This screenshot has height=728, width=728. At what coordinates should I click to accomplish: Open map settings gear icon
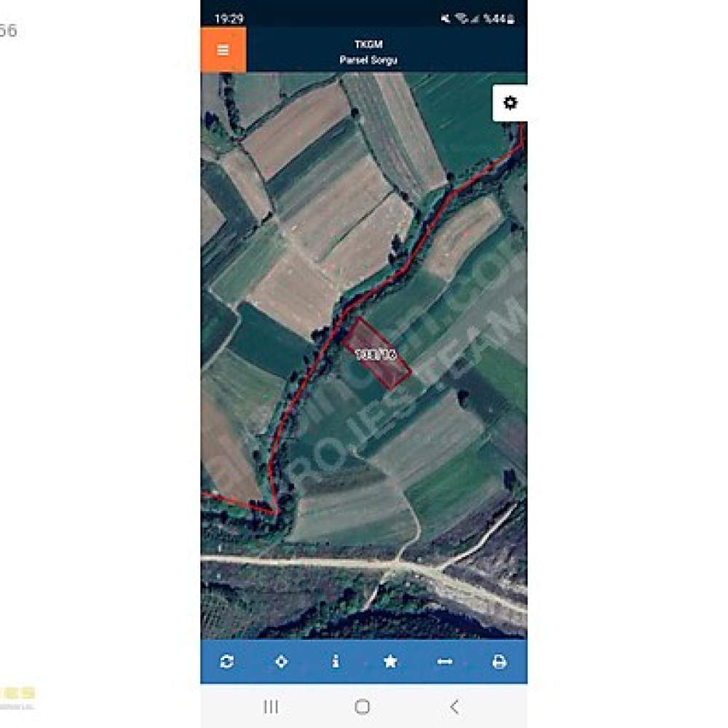[510, 103]
